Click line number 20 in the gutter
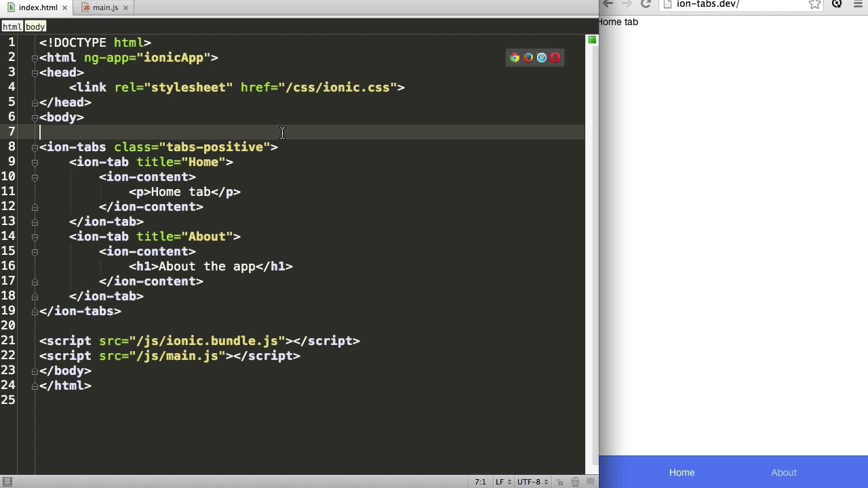The width and height of the screenshot is (868, 488). (8, 326)
